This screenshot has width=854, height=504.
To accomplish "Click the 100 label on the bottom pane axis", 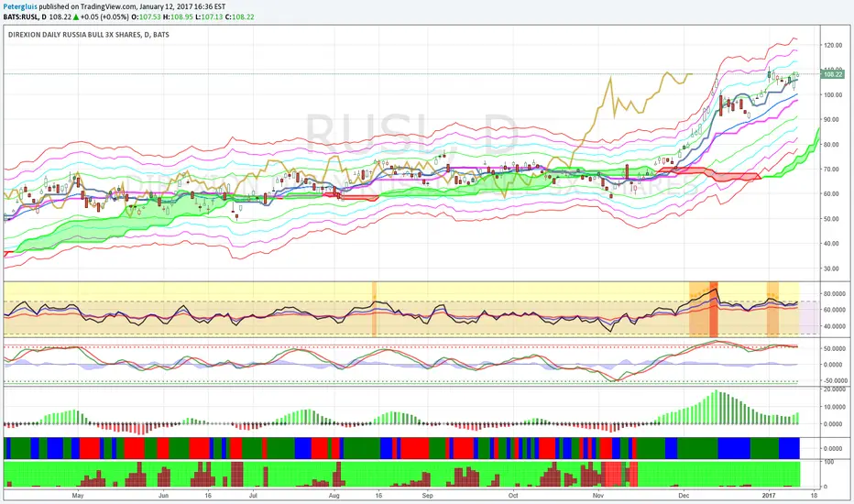I will pos(829,462).
